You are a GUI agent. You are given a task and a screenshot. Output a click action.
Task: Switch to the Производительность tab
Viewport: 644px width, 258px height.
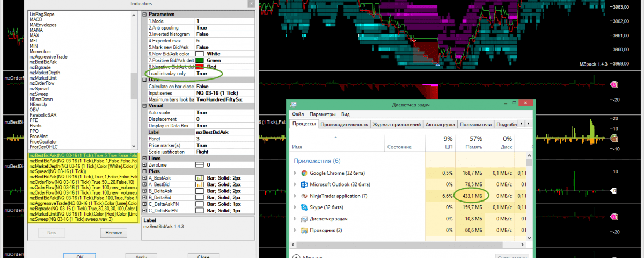(x=344, y=124)
